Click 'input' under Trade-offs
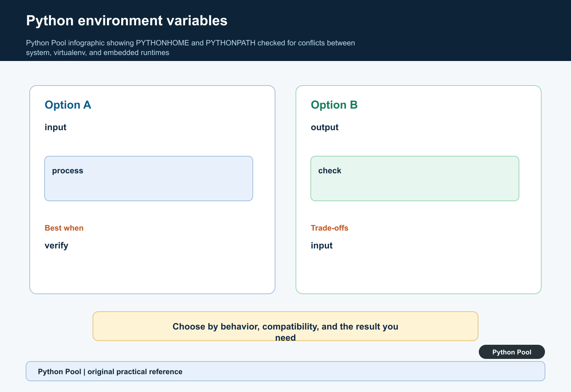This screenshot has height=392, width=571. tap(322, 245)
